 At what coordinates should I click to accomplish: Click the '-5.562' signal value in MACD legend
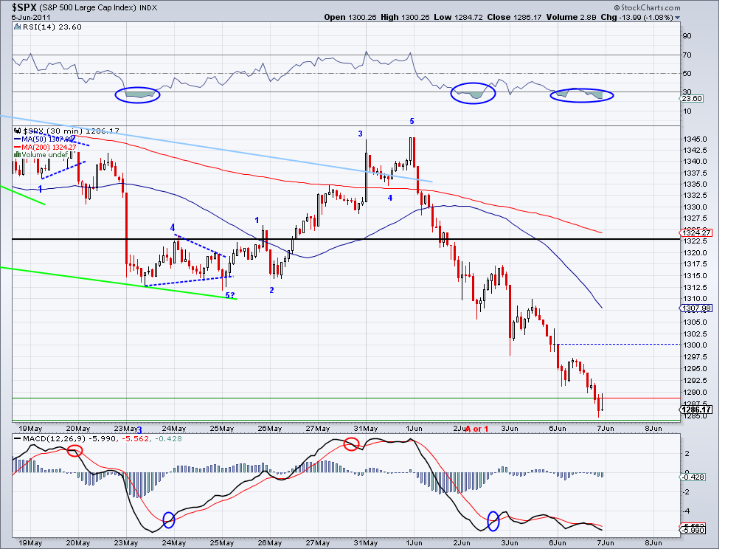click(x=136, y=438)
